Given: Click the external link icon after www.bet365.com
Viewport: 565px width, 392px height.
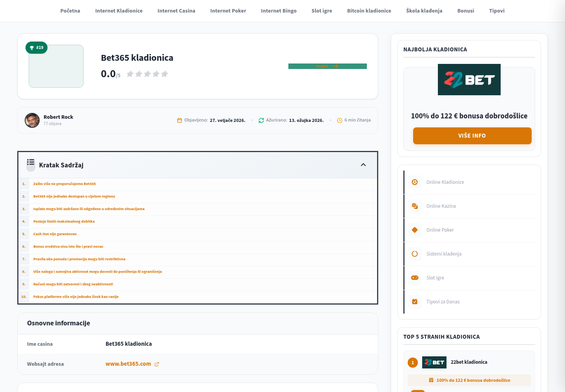Looking at the screenshot, I should pyautogui.click(x=157, y=364).
